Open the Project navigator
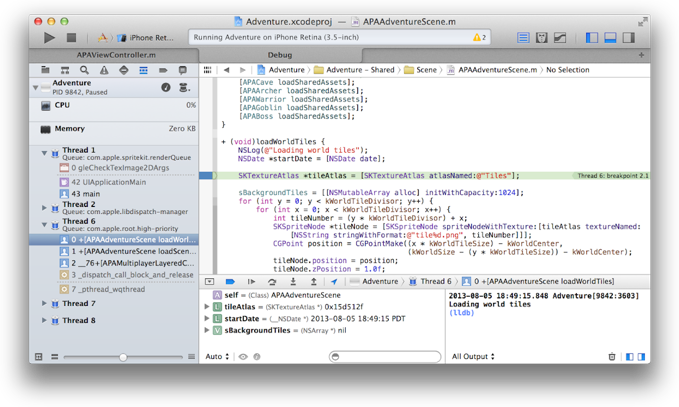 click(45, 70)
